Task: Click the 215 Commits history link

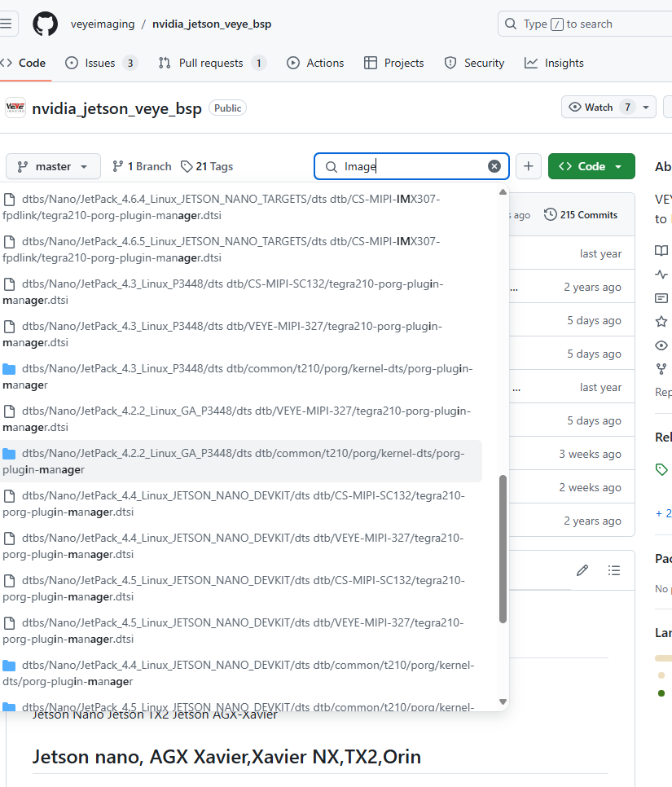Action: click(581, 215)
